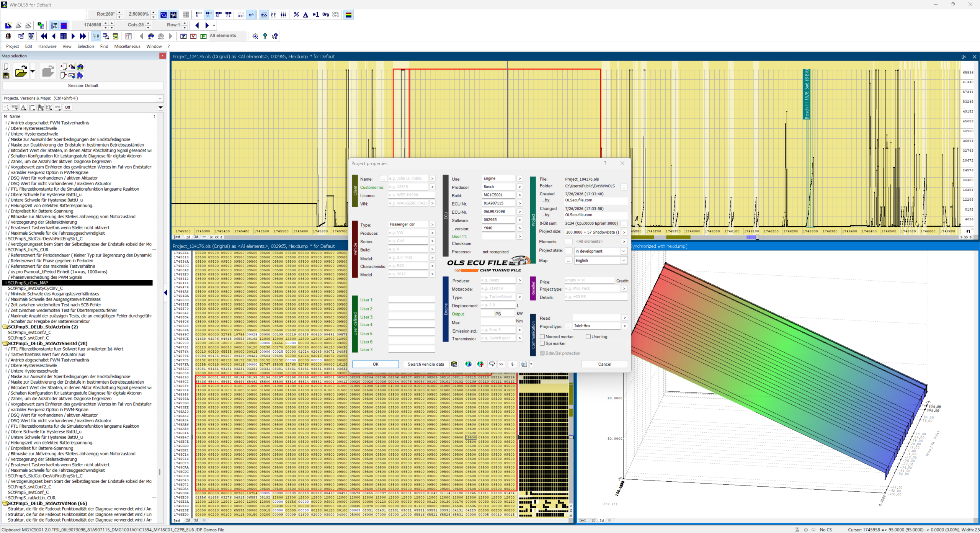Open the Miscellaneous menu
Viewport: 980px width, 533px height.
coord(127,46)
